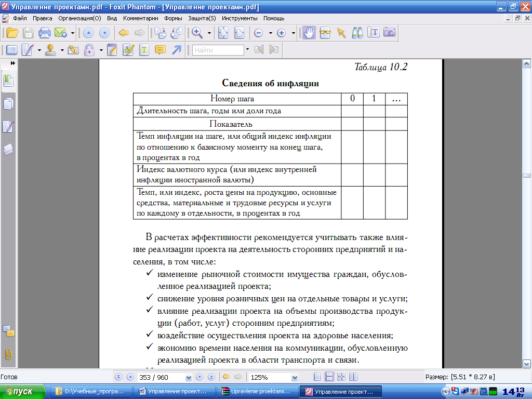The width and height of the screenshot is (532, 399).
Task: Zoom in with the plus button
Action: 281,33
